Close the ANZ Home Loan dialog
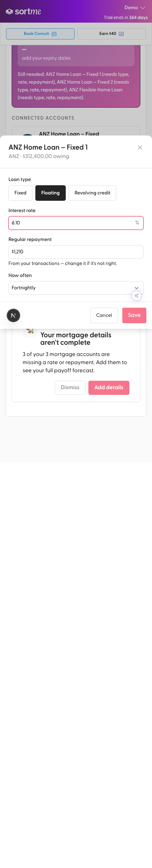Screen dimensions: 152x868 pyautogui.click(x=140, y=147)
